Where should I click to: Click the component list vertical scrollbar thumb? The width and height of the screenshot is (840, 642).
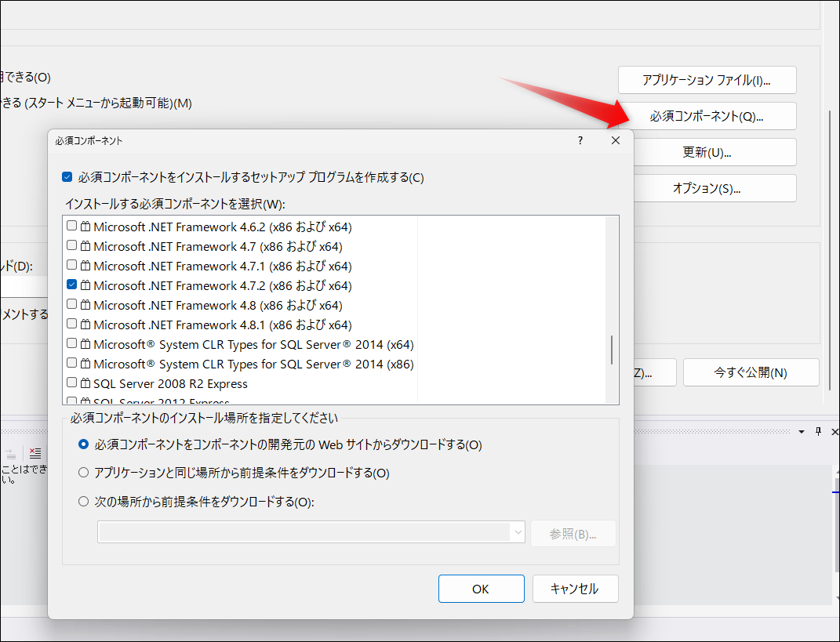tap(612, 350)
